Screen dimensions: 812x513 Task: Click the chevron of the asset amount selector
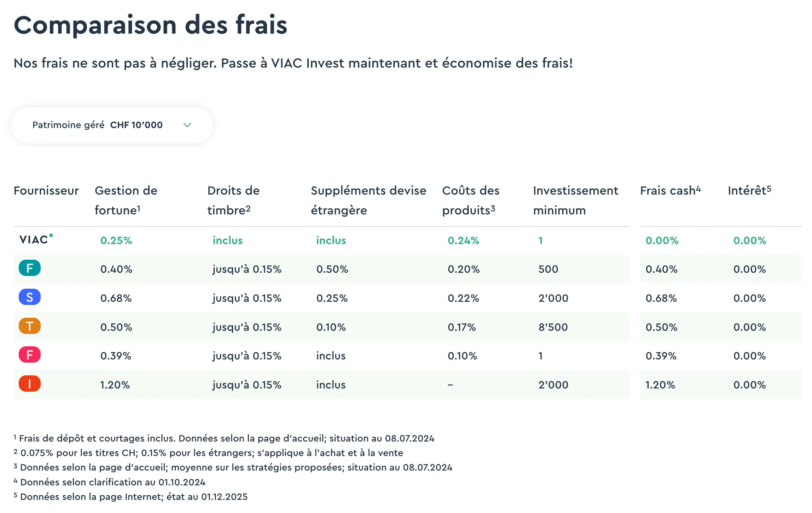tap(187, 125)
